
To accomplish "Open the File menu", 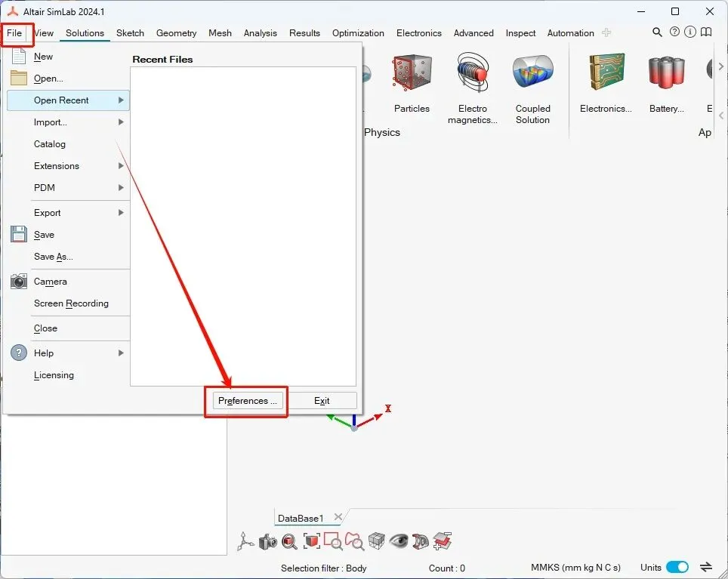I will click(x=14, y=33).
